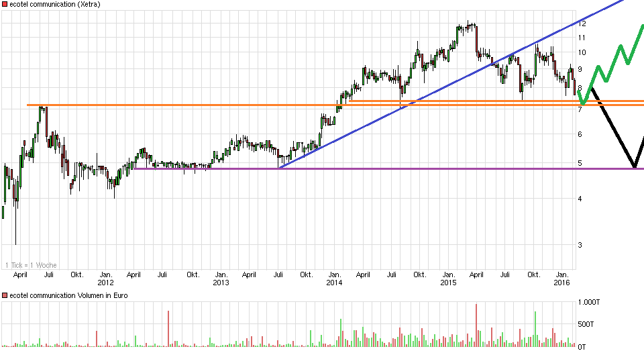Image resolution: width=644 pixels, height=353 pixels.
Task: Click the year label 2015
Action: click(x=449, y=283)
